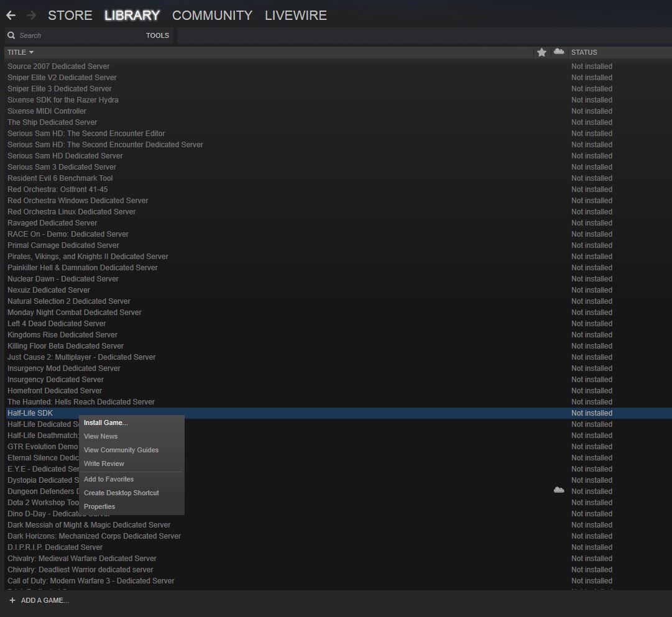Screen dimensions: 672x617
Task: Select Serious Sam 3 Dedicated Server
Action: [x=338, y=167]
